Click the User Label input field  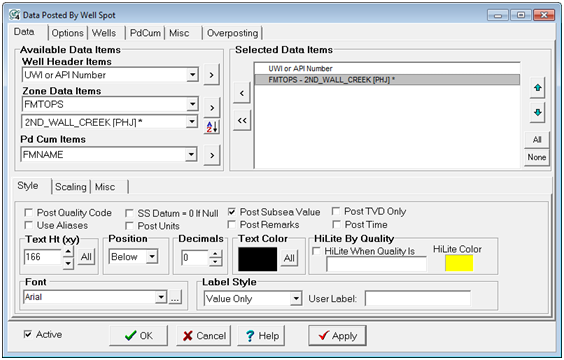pos(418,299)
